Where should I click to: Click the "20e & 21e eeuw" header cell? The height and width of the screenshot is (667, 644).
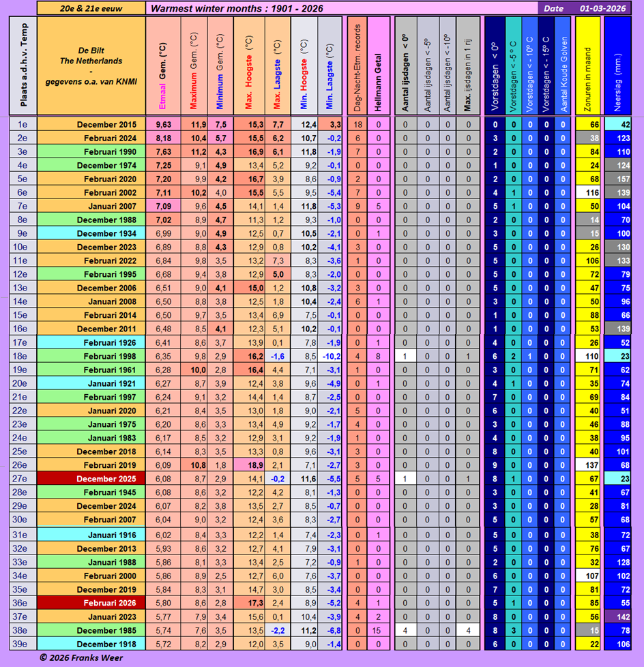pyautogui.click(x=91, y=8)
